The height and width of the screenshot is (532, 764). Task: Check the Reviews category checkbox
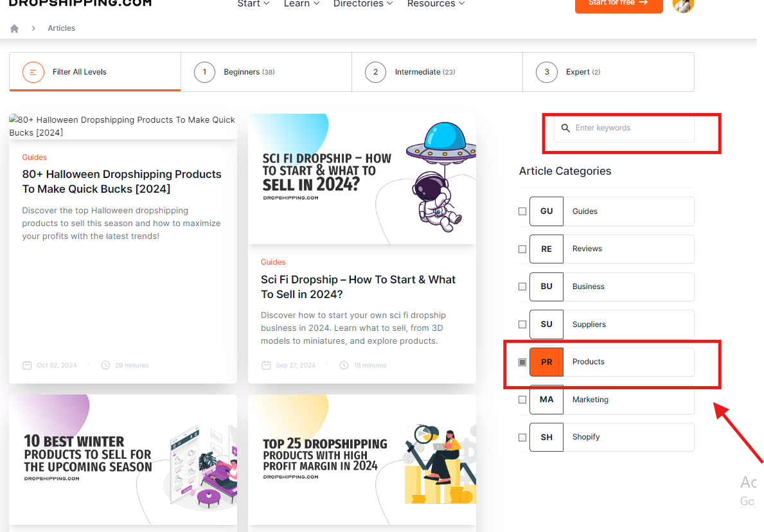click(522, 249)
